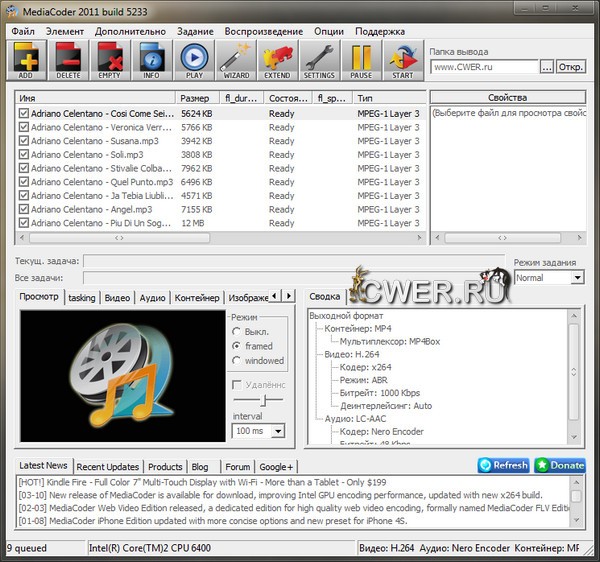Switch to the 'Recent Updates' tab

(x=108, y=467)
